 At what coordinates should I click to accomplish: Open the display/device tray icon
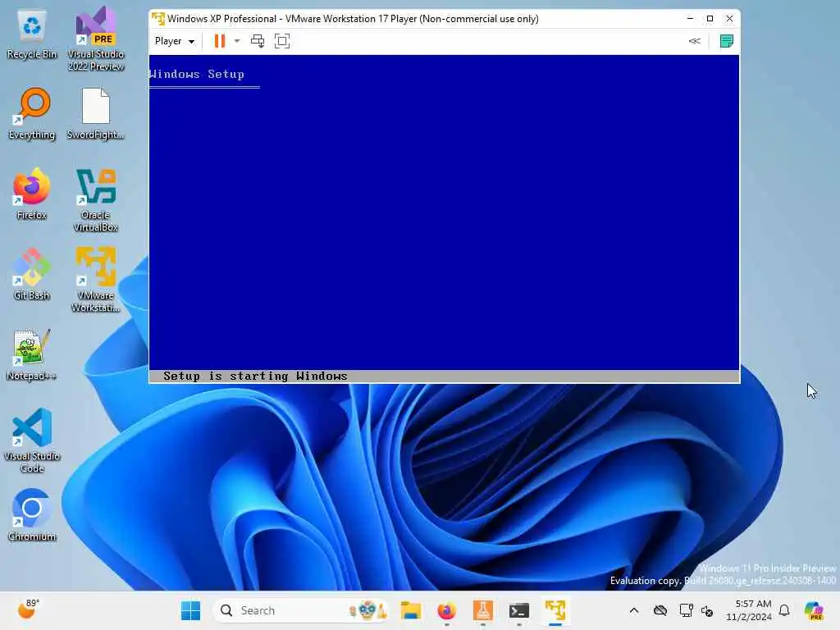tap(686, 610)
